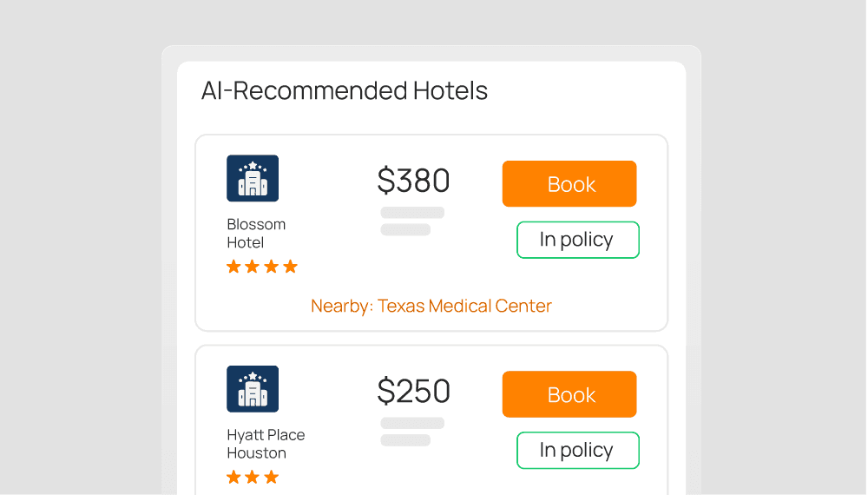Viewport: 868px width, 495px height.
Task: Click the $380 price of Blossom Hotel
Action: pos(413,181)
